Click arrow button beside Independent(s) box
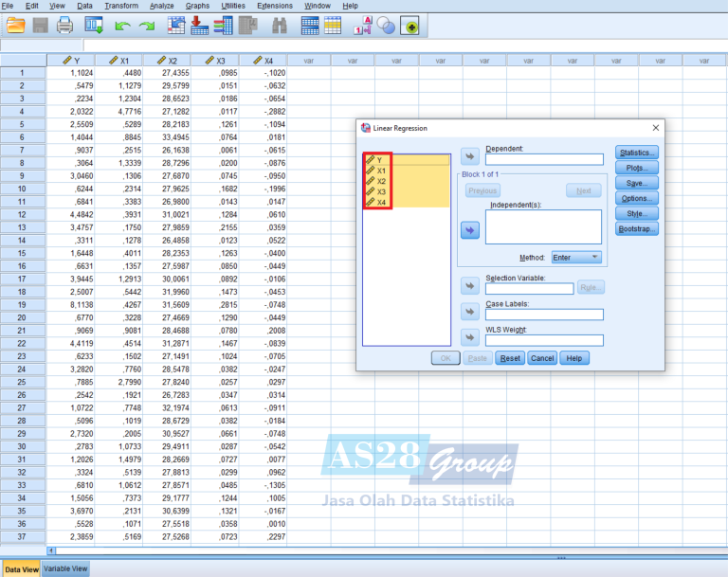This screenshot has width=728, height=577. [469, 228]
